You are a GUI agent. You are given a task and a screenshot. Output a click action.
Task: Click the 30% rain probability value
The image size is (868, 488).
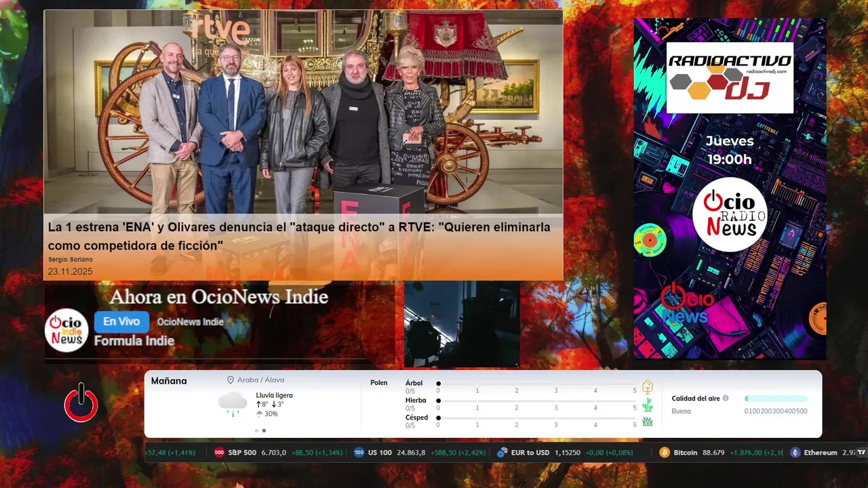(271, 414)
